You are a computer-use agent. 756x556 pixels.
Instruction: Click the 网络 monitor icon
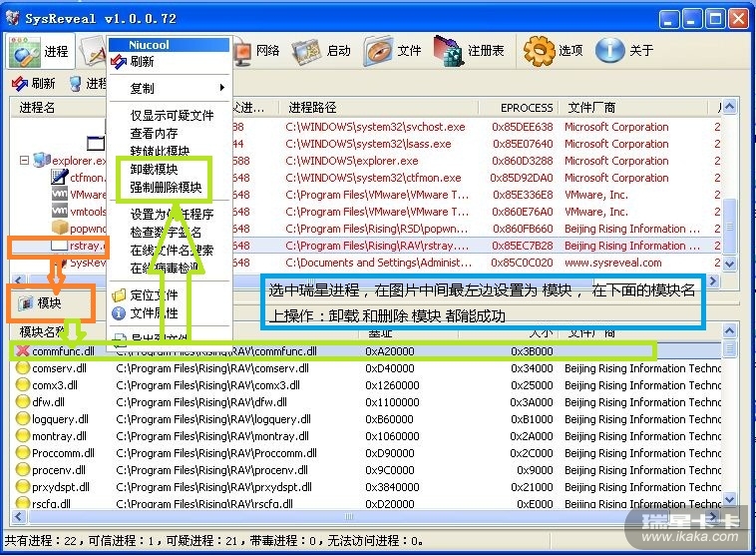243,53
